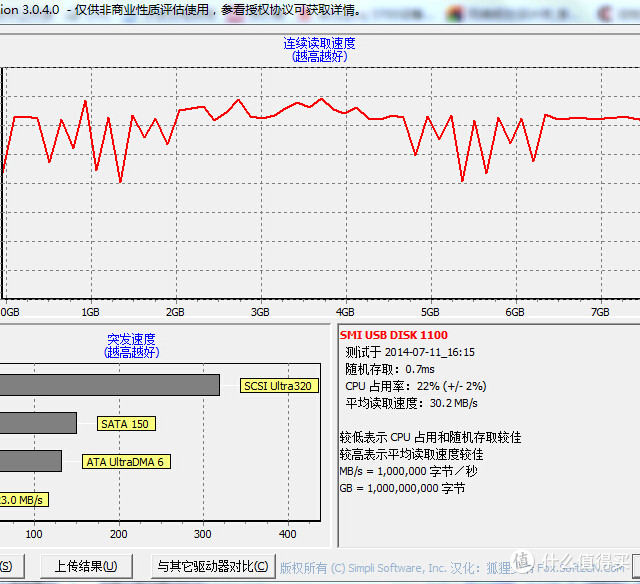Click the partially visible (S) button

click(x=12, y=566)
